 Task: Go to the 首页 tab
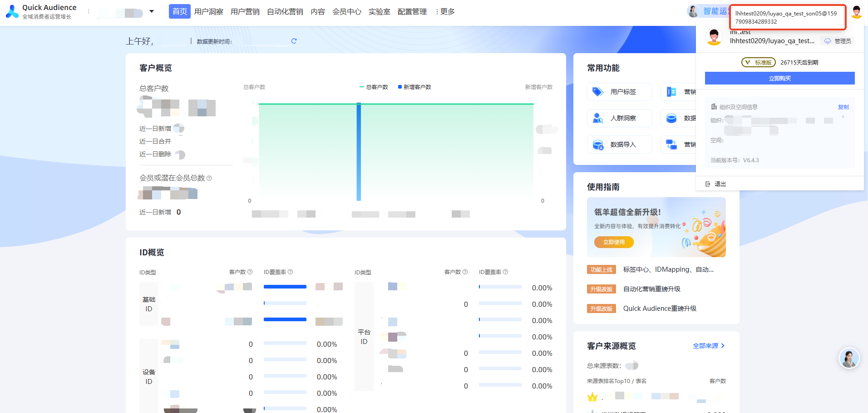pyautogui.click(x=180, y=11)
